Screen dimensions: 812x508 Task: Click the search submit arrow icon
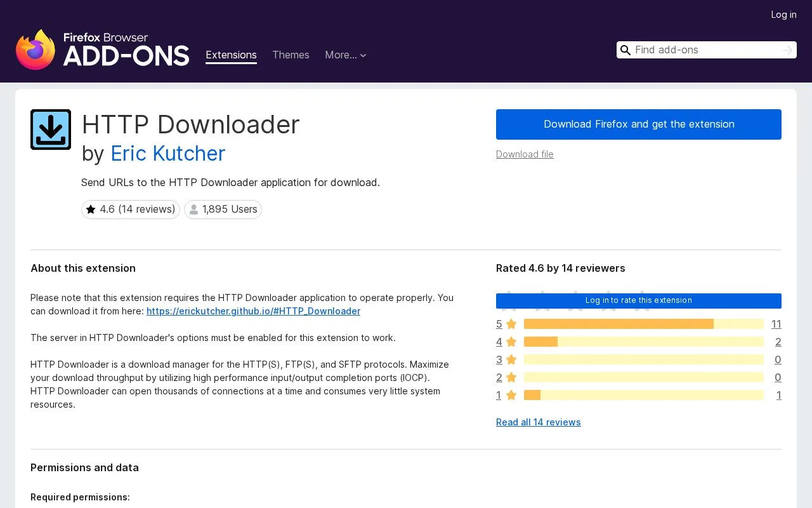(788, 50)
